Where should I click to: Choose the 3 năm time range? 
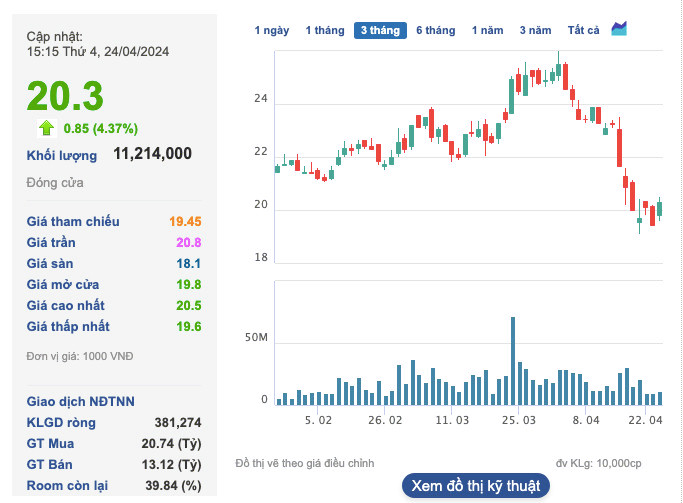coord(535,30)
